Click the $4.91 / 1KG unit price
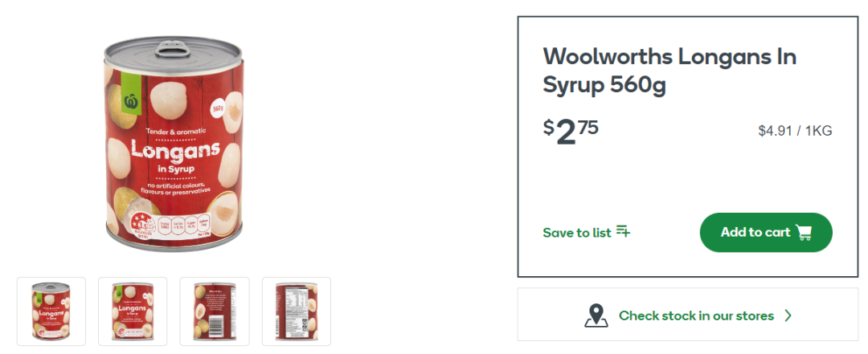 click(x=795, y=131)
